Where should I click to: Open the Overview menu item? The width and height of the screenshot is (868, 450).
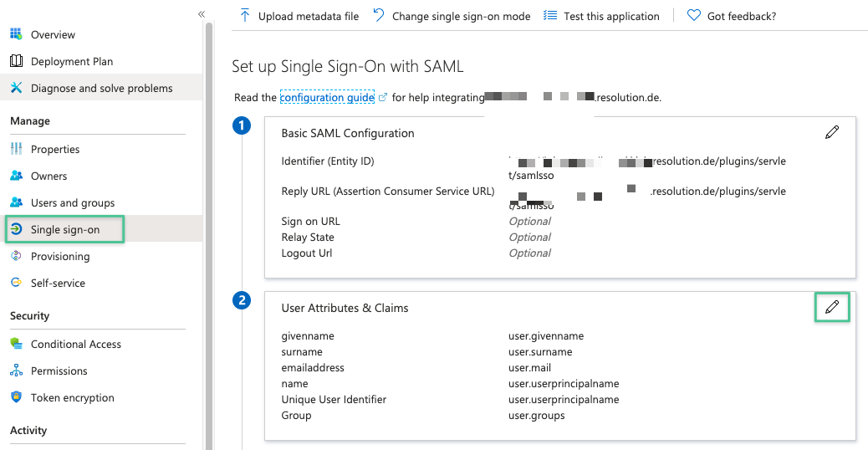tap(53, 34)
